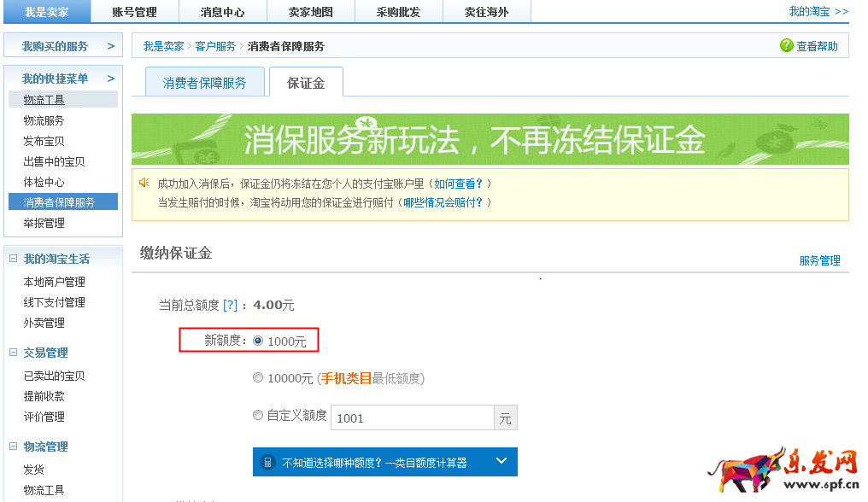The image size is (868, 502).
Task: Switch to the 消费者保障服务 tab
Action: point(204,83)
